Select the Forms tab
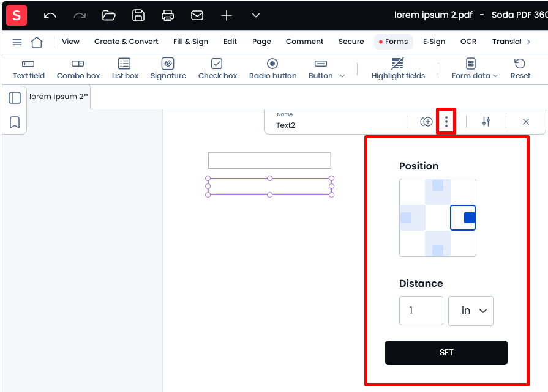 click(394, 42)
